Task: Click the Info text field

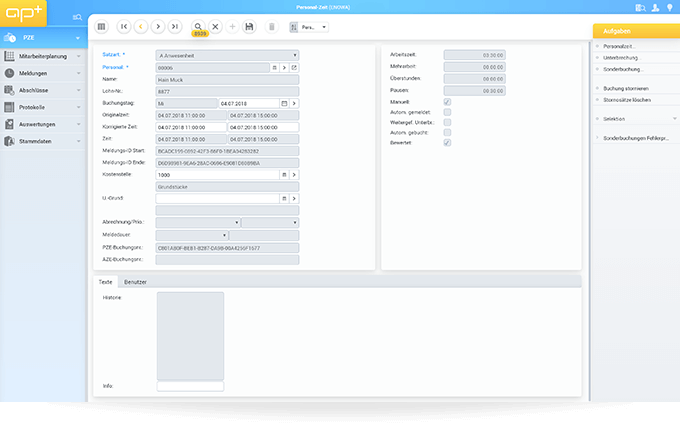Action: (190, 386)
